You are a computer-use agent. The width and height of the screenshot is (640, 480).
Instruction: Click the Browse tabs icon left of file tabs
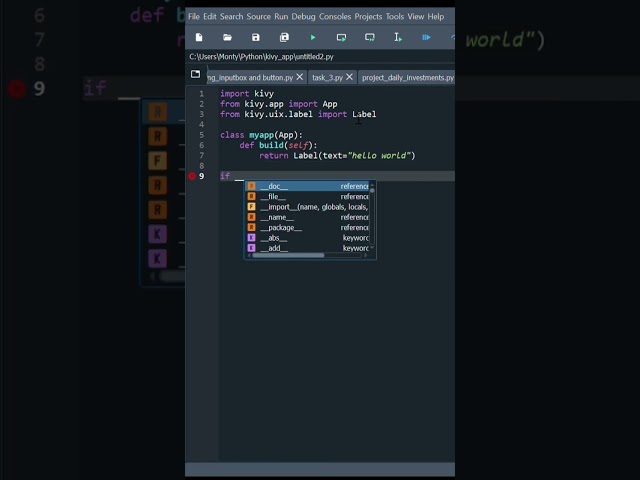[x=196, y=74]
